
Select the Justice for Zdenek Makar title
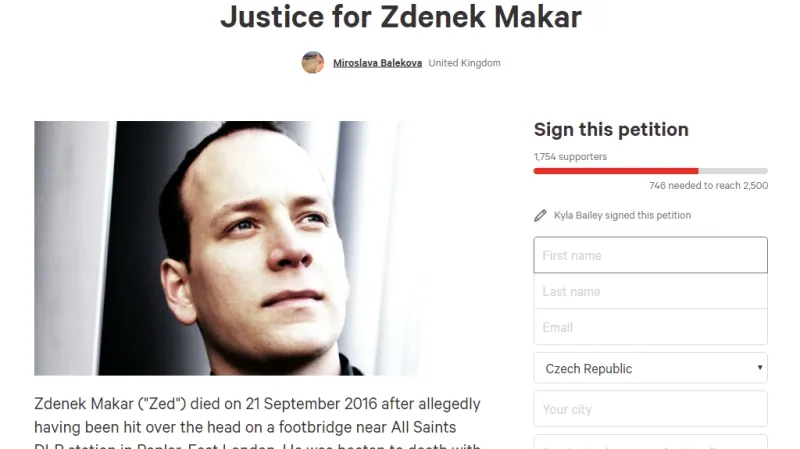(x=401, y=16)
